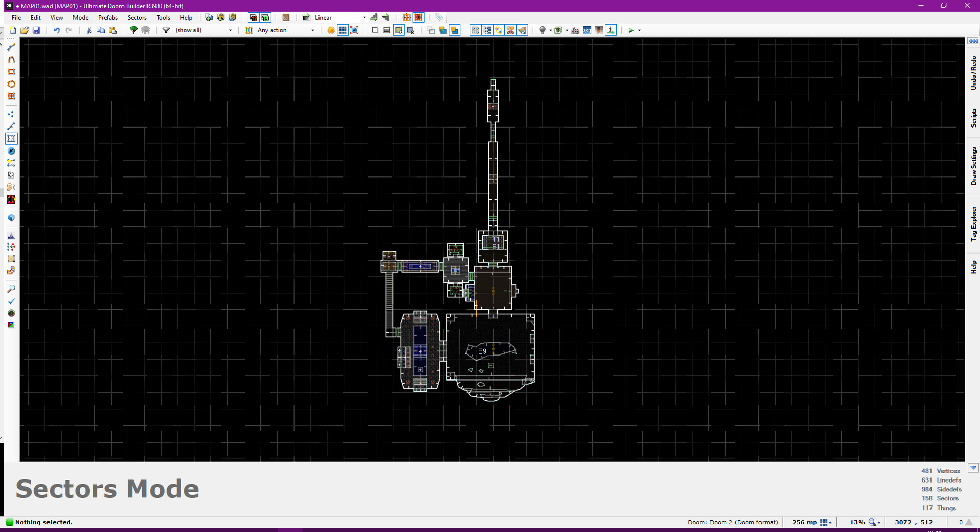Cut the selection with scissors icon
Viewport: 980px width, 532px height.
tap(89, 30)
